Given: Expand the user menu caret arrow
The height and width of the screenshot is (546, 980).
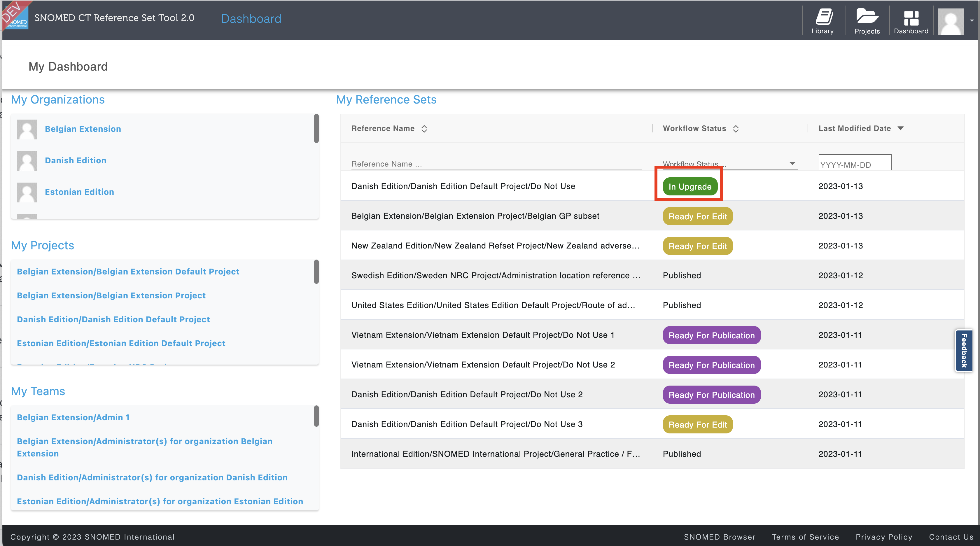Looking at the screenshot, I should tap(972, 20).
